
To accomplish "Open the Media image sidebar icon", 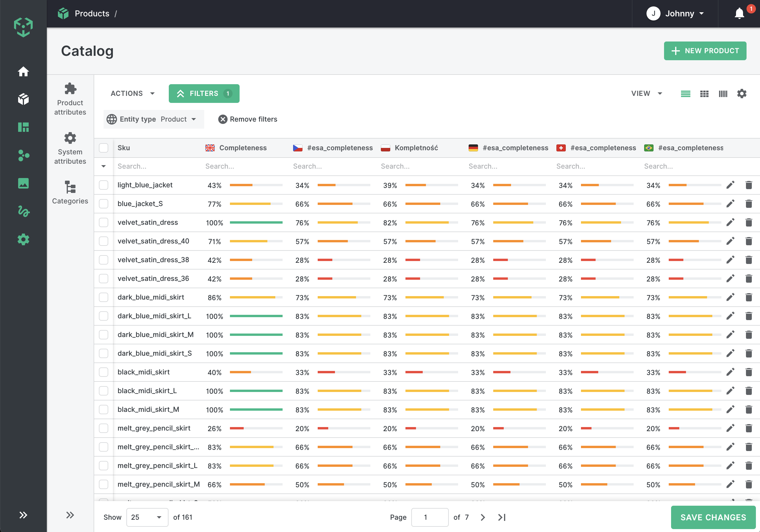I will (x=23, y=183).
